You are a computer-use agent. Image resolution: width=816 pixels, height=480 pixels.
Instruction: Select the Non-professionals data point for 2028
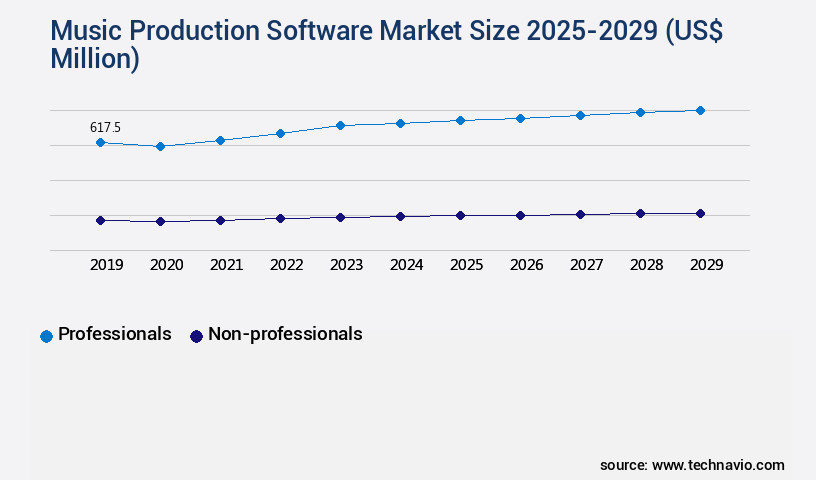click(640, 213)
